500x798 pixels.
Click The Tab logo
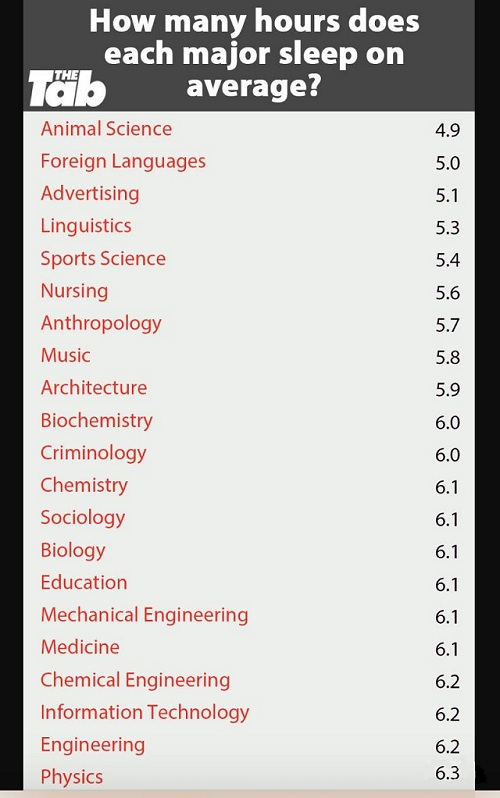coord(67,89)
